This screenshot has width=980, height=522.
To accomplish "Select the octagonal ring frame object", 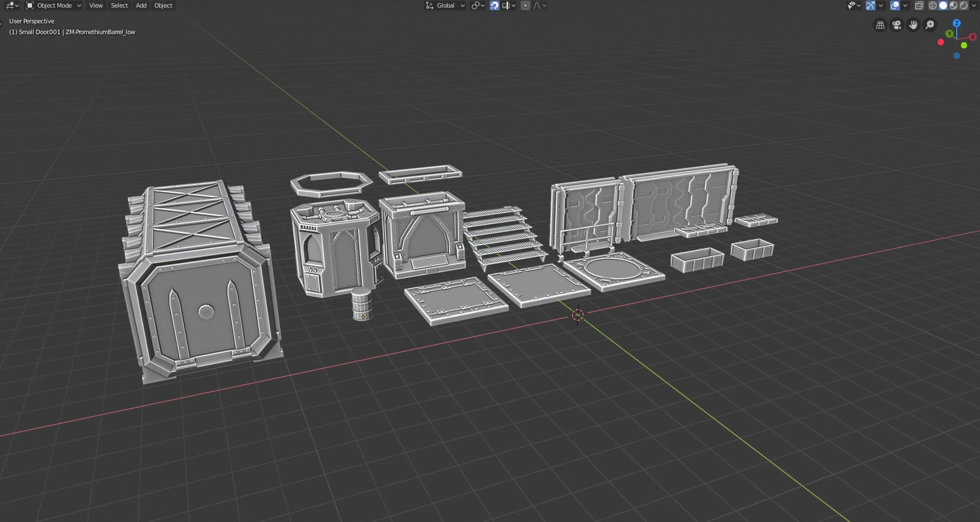I will [x=332, y=184].
